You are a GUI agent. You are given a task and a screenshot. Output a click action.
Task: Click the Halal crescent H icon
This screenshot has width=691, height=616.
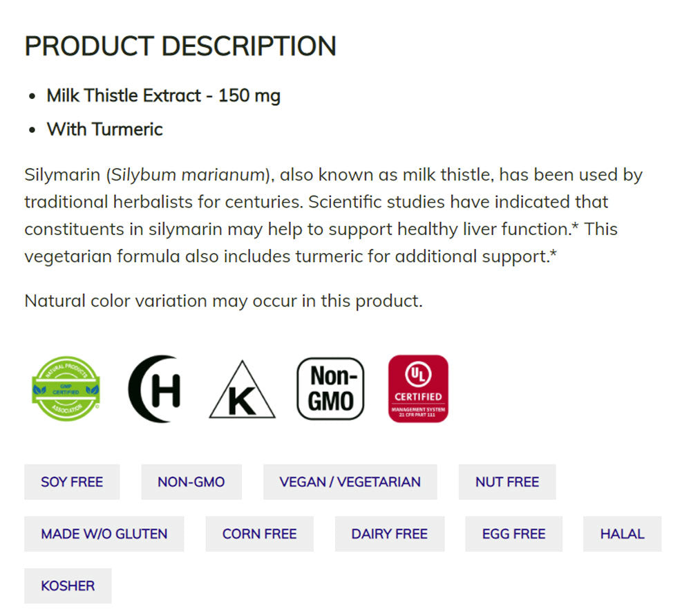155,389
